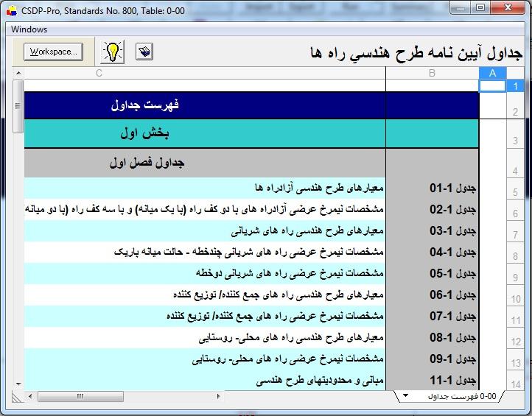The width and height of the screenshot is (532, 416).
Task: Click description معیارهای طرح هندسی راه های محلی- روستایی
Action: (x=291, y=337)
